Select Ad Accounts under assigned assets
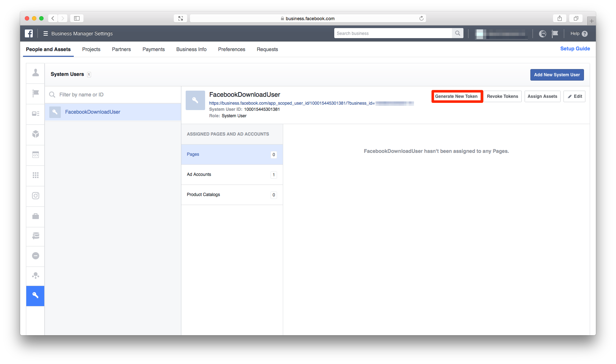This screenshot has height=364, width=616. point(232,175)
